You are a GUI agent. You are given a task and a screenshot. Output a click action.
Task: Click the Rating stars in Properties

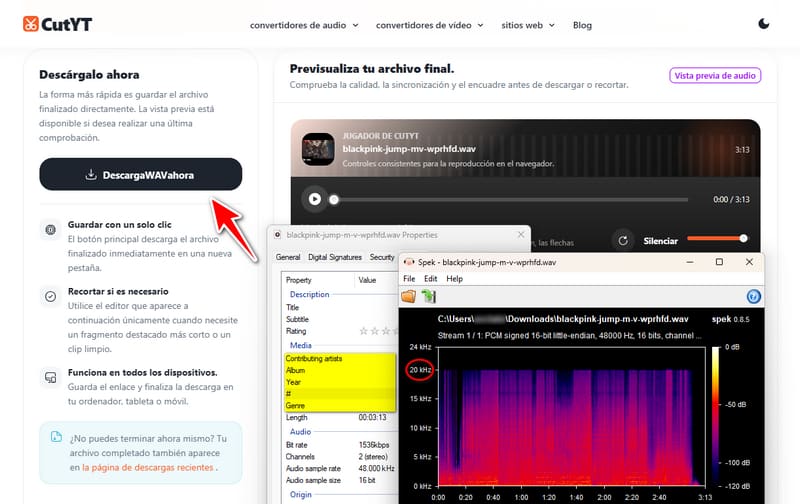pyautogui.click(x=378, y=331)
